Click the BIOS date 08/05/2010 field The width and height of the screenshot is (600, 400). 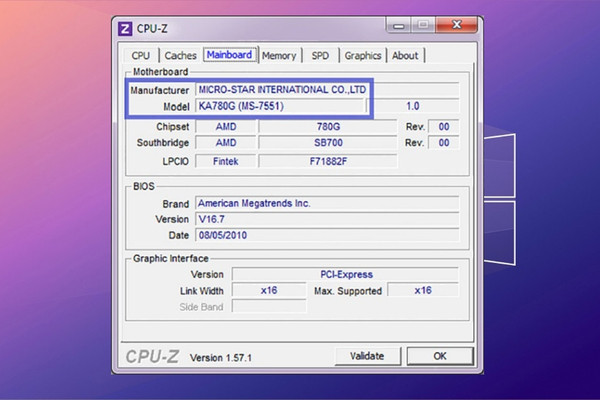coord(327,235)
